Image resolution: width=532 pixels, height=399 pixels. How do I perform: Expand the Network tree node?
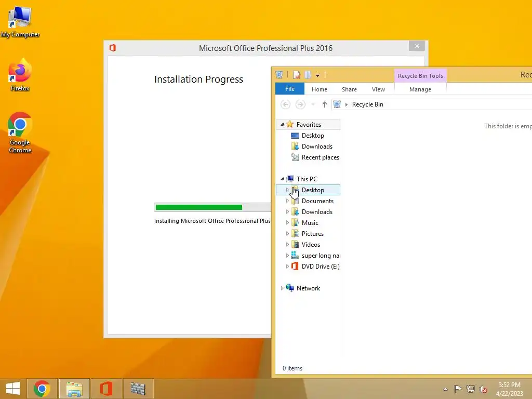click(282, 288)
